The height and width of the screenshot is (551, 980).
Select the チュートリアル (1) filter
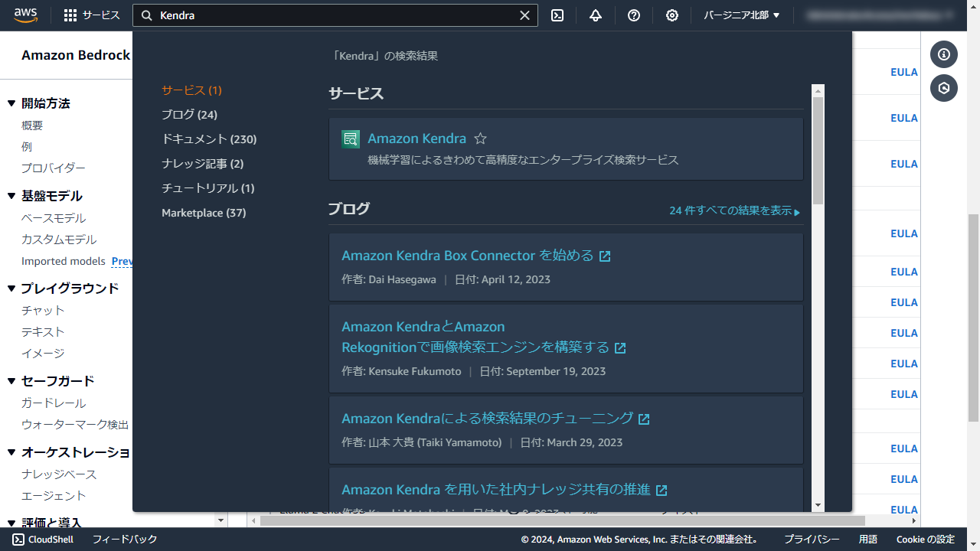point(207,188)
